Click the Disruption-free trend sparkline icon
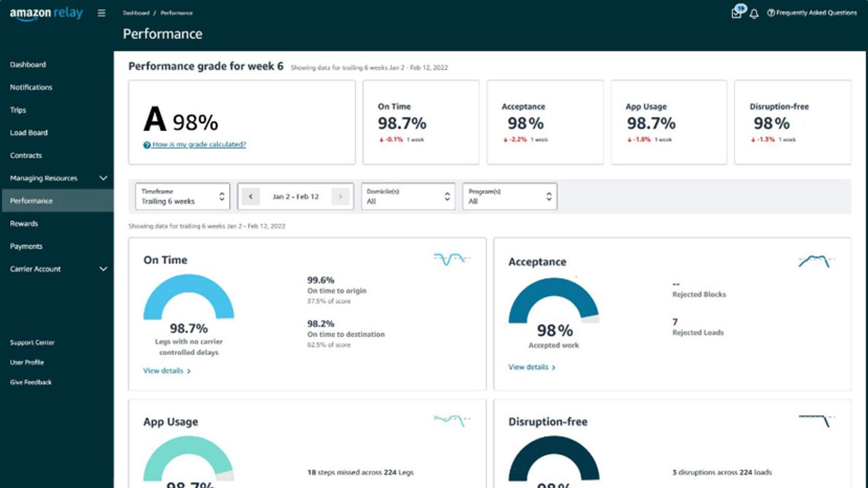The height and width of the screenshot is (488, 868). pos(816,420)
